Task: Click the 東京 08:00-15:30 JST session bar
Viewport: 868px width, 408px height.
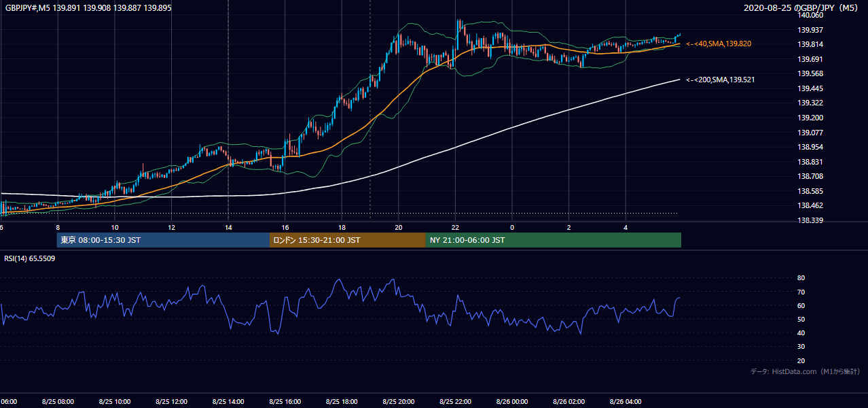Action: click(x=163, y=240)
